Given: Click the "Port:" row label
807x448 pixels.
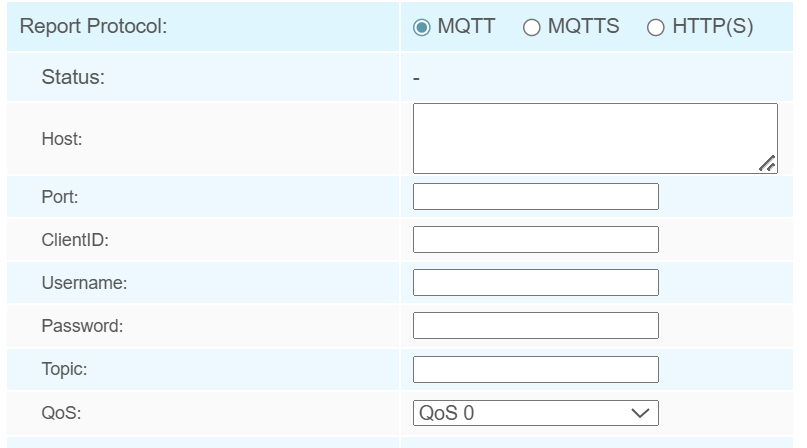Looking at the screenshot, I should point(60,197).
